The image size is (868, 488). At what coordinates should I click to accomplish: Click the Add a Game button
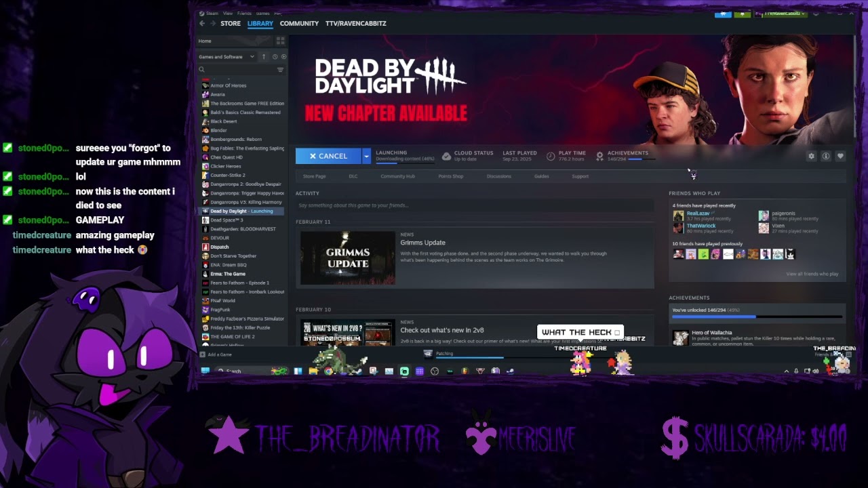tap(216, 354)
